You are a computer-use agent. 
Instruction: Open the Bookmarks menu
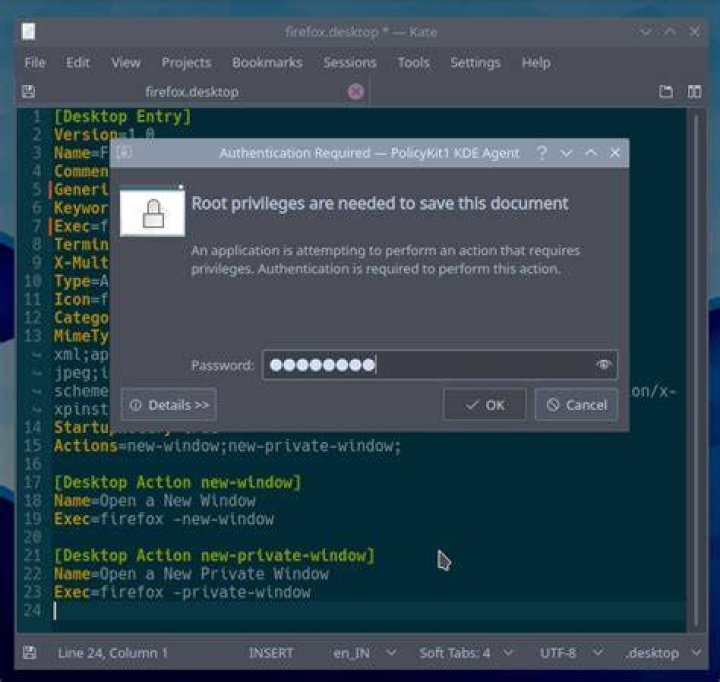[x=267, y=62]
